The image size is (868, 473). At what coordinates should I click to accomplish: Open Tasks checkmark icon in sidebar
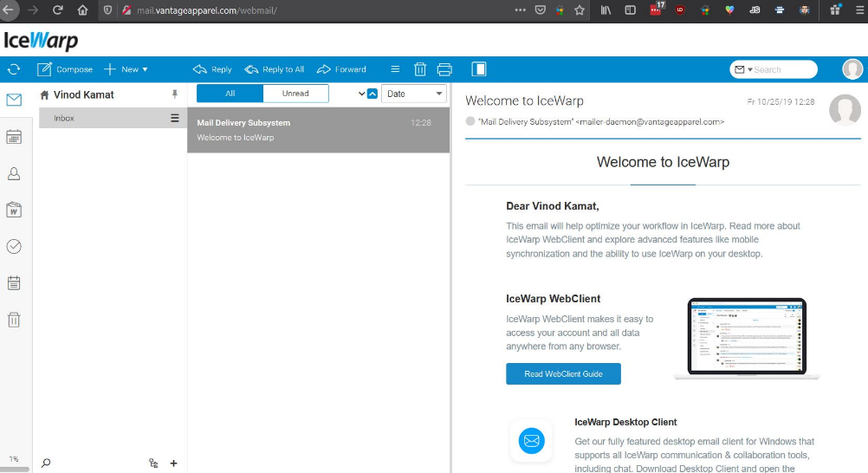coord(14,247)
